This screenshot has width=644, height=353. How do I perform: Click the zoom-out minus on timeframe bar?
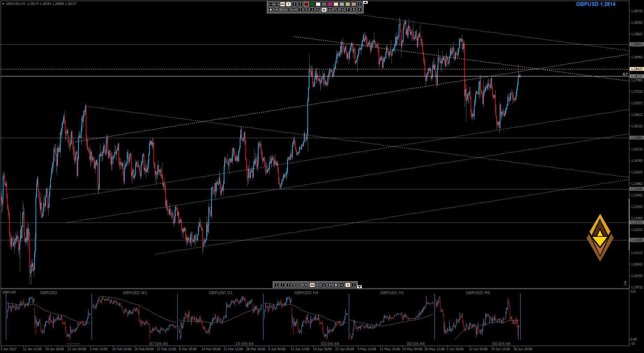342,285
